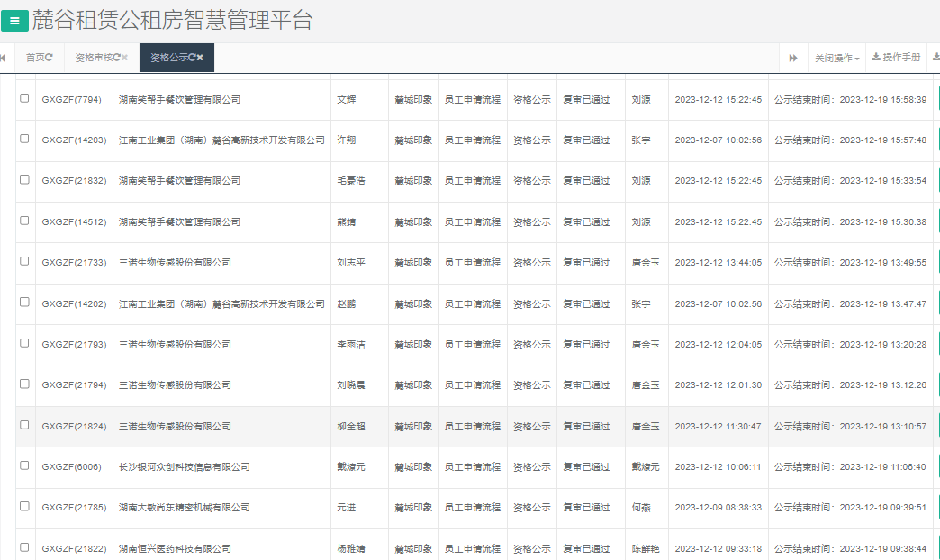Viewport: 940px width, 560px height.
Task: Check the checkbox for row GXGZF(7794)
Action: 23,99
